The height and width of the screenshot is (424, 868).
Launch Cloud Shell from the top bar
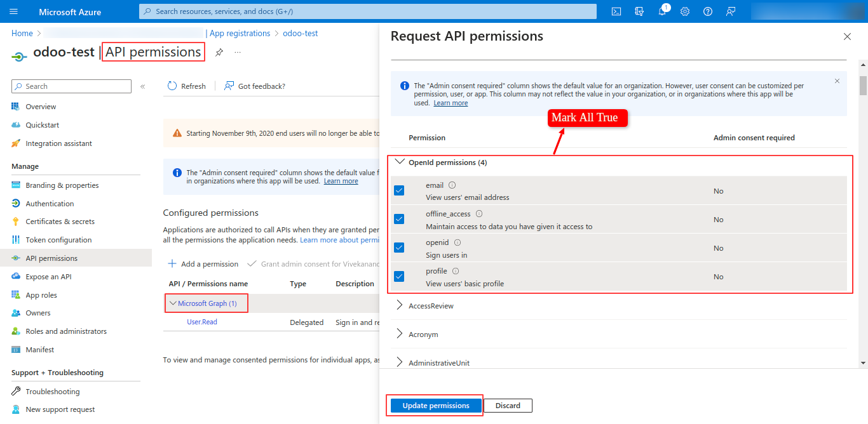[616, 11]
